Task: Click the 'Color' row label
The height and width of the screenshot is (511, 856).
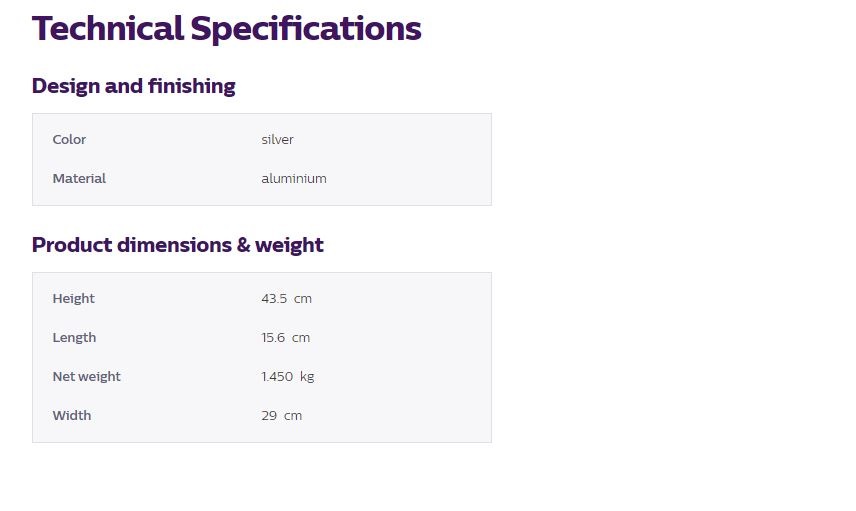Action: (x=69, y=140)
